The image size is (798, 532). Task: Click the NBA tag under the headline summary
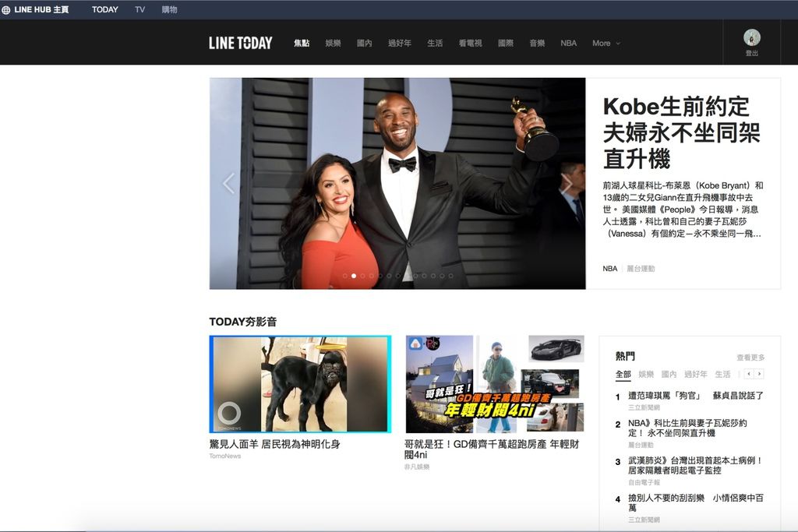coord(609,269)
